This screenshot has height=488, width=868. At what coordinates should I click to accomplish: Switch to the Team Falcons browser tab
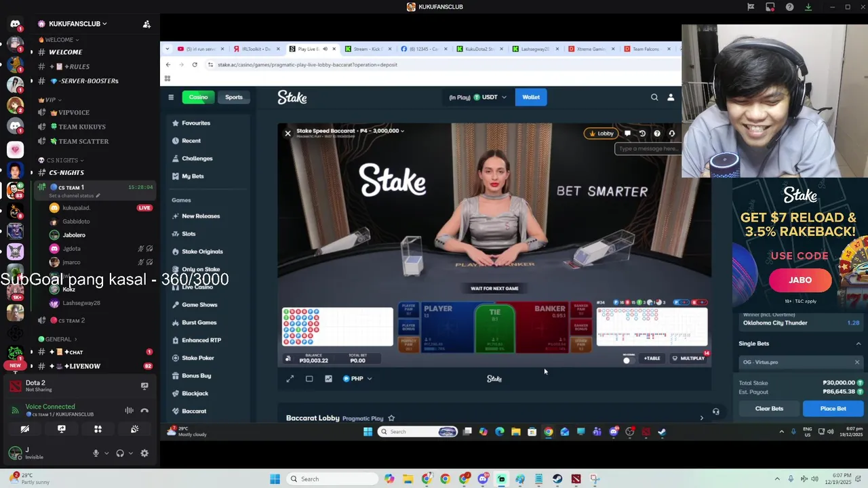(646, 49)
